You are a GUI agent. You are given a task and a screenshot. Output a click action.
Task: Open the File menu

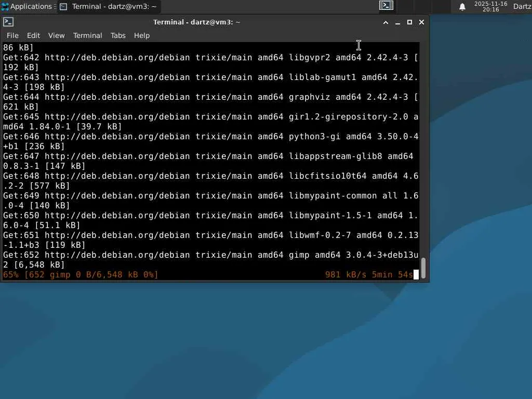(12, 35)
